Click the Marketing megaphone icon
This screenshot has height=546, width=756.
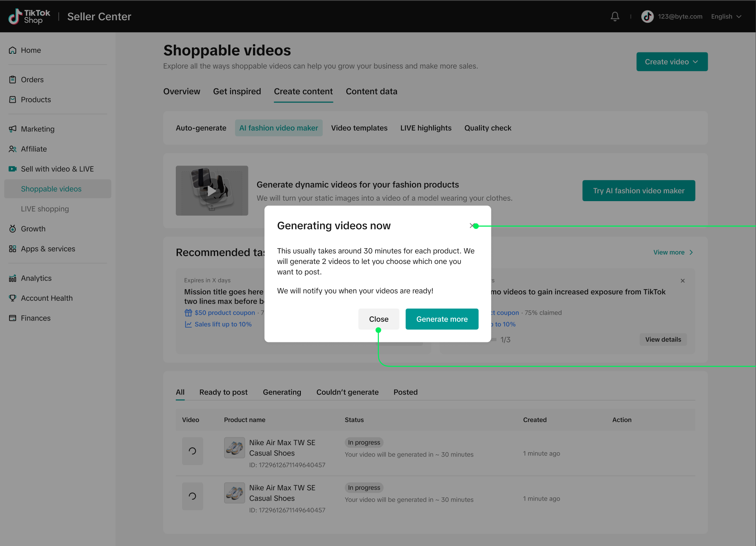click(x=13, y=129)
